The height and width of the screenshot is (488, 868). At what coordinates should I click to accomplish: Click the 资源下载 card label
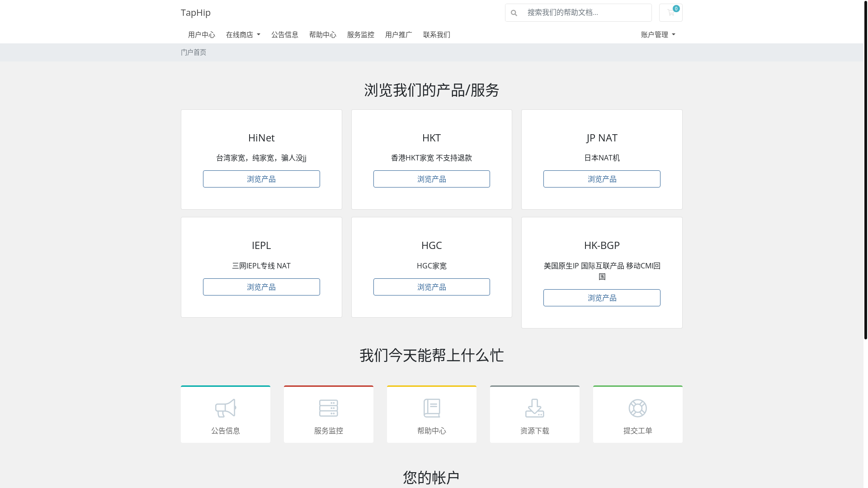(x=535, y=431)
